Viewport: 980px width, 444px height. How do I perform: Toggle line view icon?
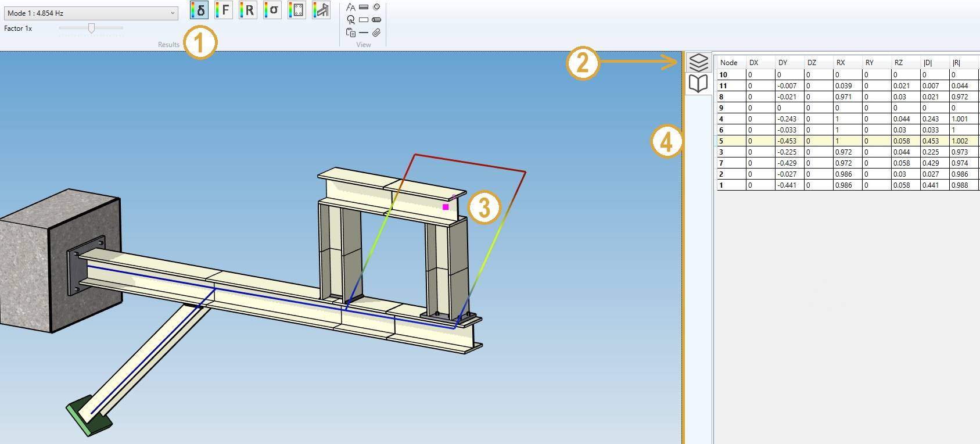[x=364, y=33]
